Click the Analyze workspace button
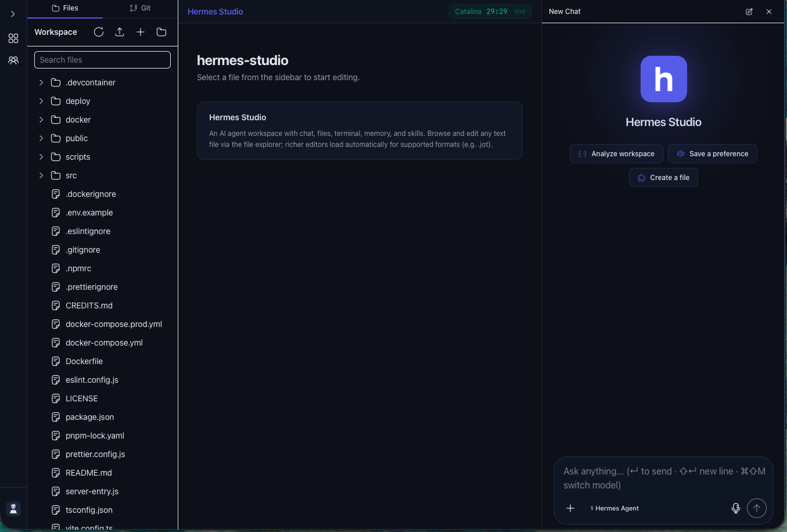The width and height of the screenshot is (787, 532). click(616, 153)
